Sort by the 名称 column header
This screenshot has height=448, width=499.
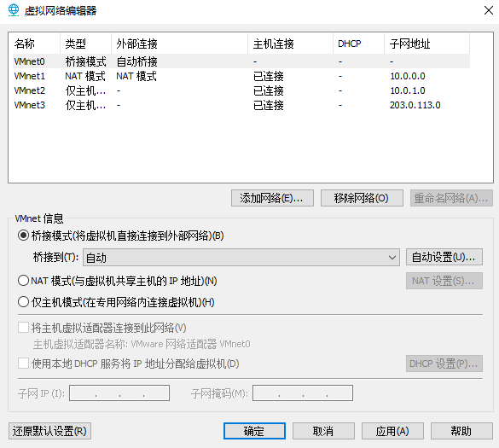[x=36, y=44]
